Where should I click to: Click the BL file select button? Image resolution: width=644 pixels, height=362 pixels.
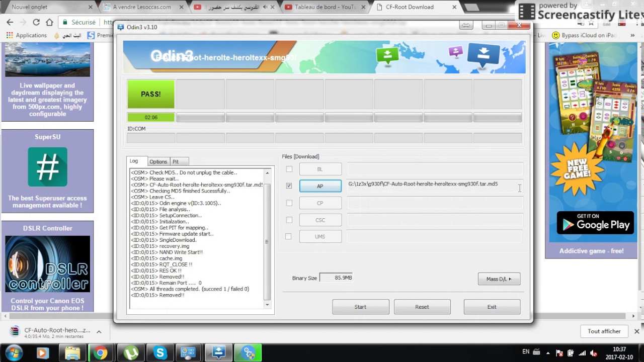coord(320,169)
